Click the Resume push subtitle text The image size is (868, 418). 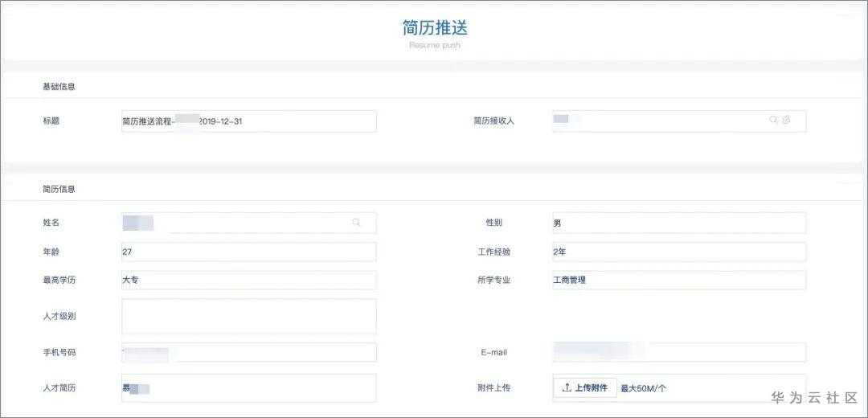pyautogui.click(x=435, y=45)
